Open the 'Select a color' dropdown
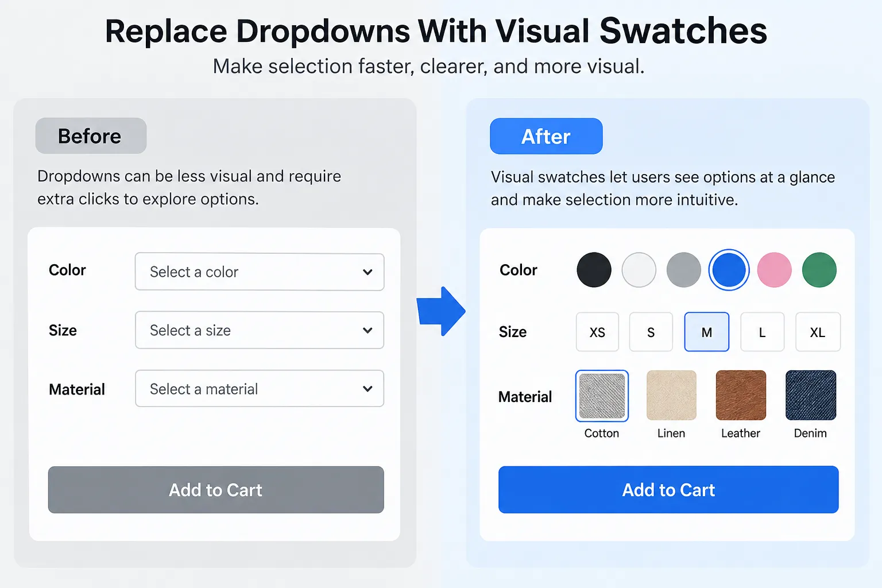This screenshot has height=588, width=882. (x=260, y=272)
